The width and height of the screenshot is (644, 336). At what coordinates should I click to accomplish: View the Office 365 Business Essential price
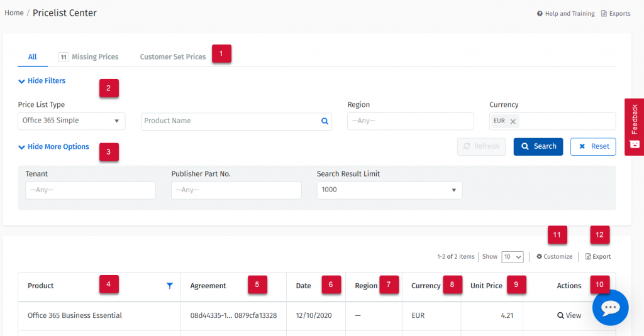569,315
